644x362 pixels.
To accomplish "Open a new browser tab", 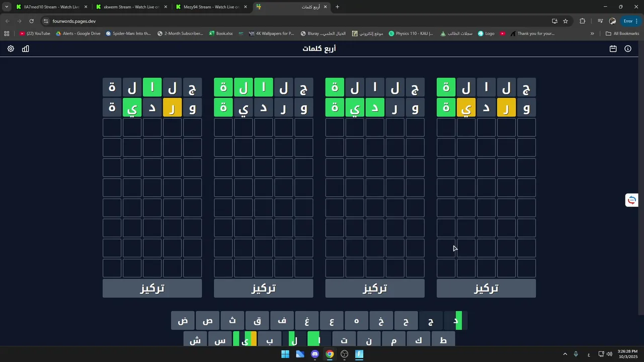I will point(337,7).
